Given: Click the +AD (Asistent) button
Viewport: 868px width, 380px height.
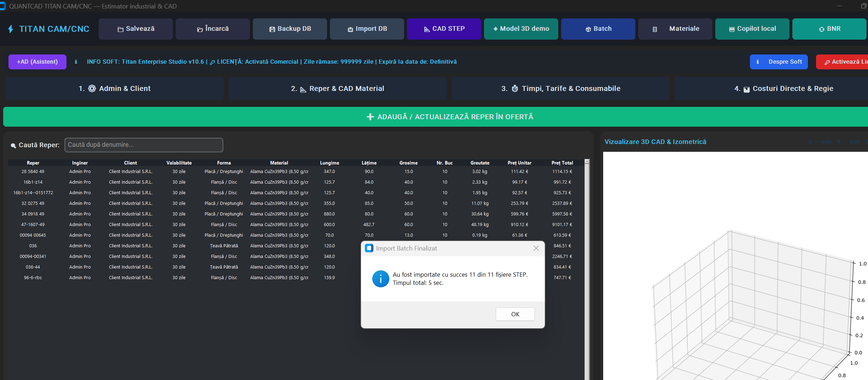Looking at the screenshot, I should 37,62.
